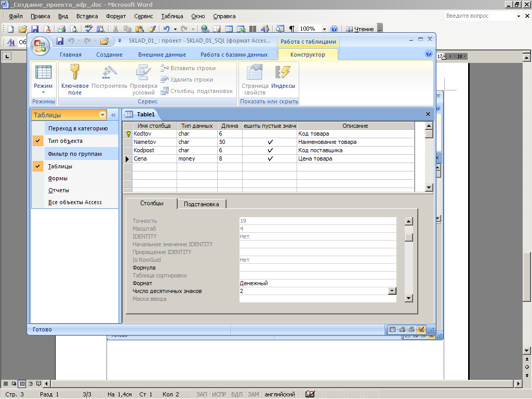Click scroll-down arrow of the table design grid
The width and height of the screenshot is (532, 399).
pos(429,187)
